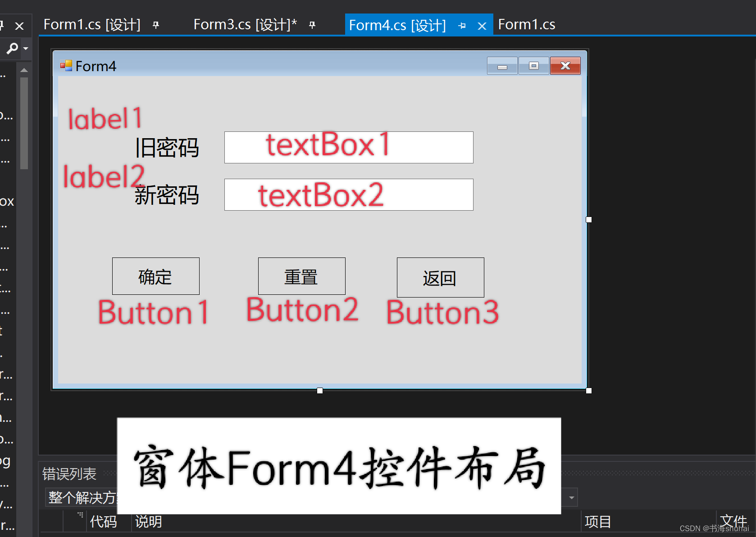
Task: Click the old password textbox
Action: [349, 147]
